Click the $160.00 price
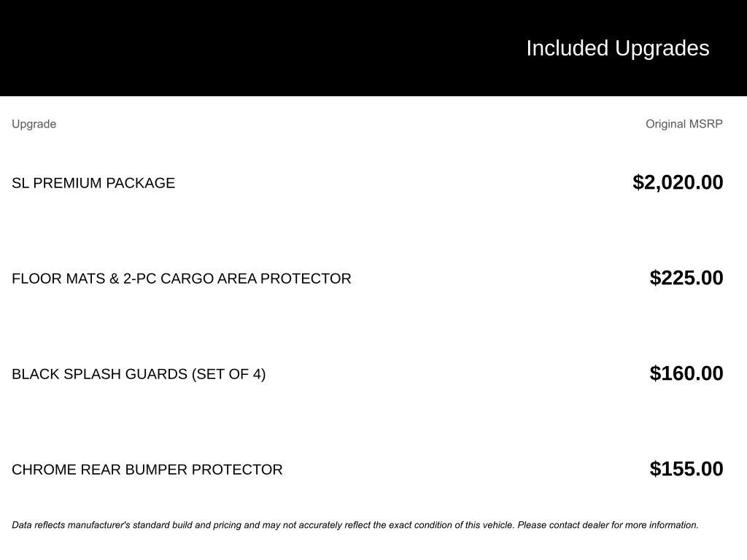Screen dimensions: 747x560 pyautogui.click(x=686, y=373)
